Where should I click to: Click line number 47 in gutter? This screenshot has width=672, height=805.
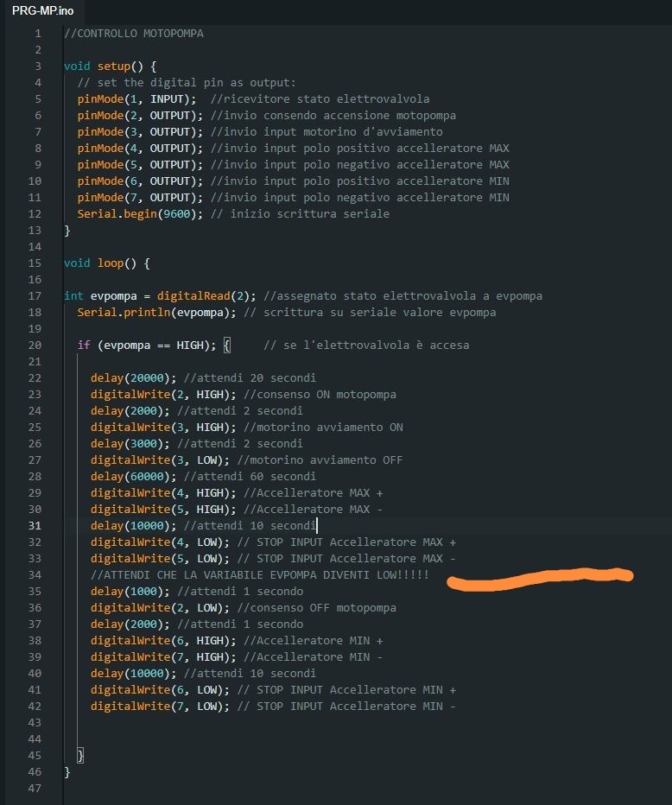pyautogui.click(x=35, y=789)
